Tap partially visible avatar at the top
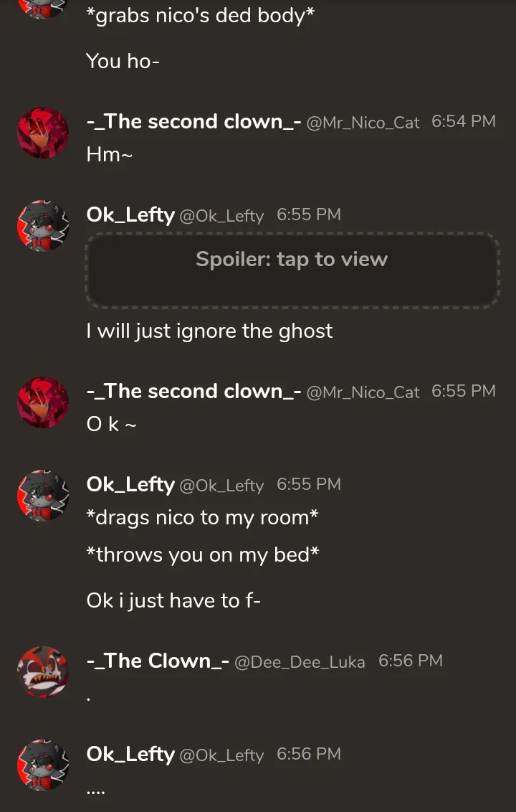Image resolution: width=516 pixels, height=812 pixels. point(43,9)
